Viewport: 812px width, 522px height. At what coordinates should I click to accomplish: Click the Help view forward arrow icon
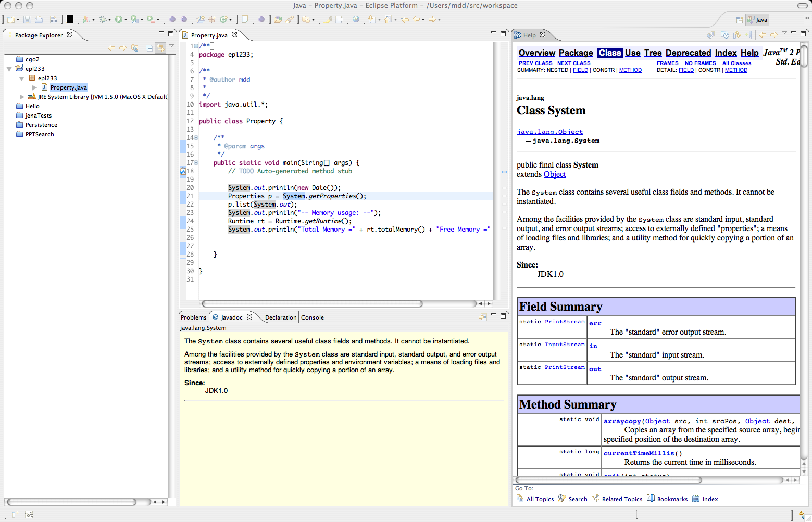click(774, 35)
